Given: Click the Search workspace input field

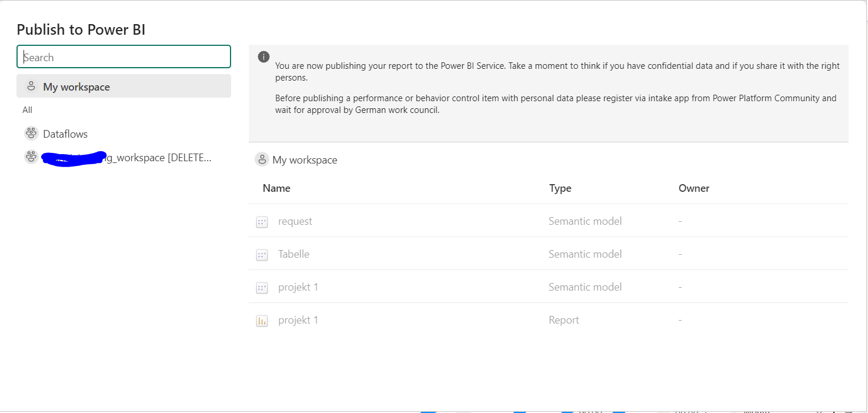Looking at the screenshot, I should 123,57.
